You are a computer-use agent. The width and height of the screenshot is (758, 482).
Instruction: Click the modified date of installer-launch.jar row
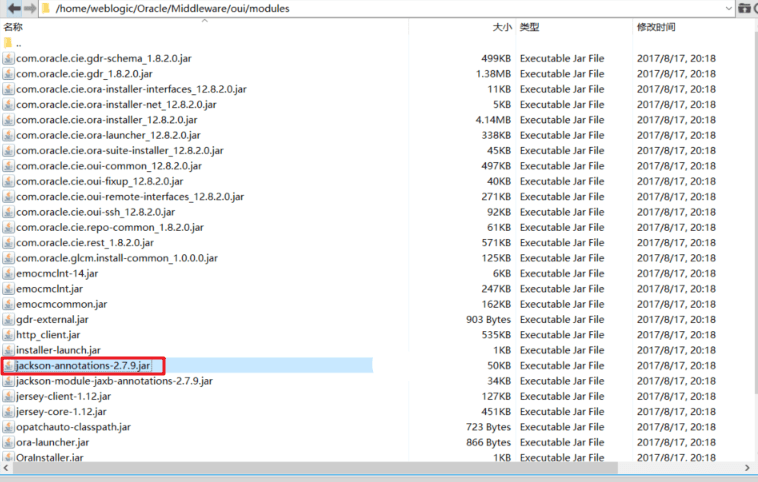(676, 350)
